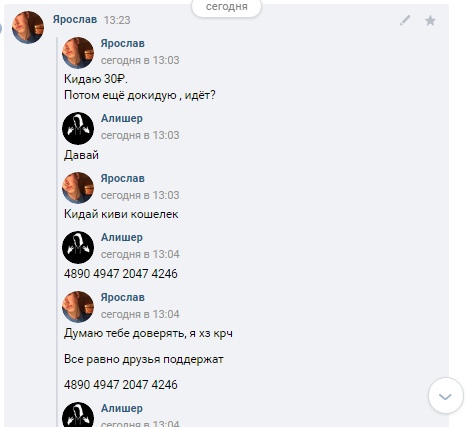
Task: Click the 13:23 message timestamp
Action: (x=117, y=20)
